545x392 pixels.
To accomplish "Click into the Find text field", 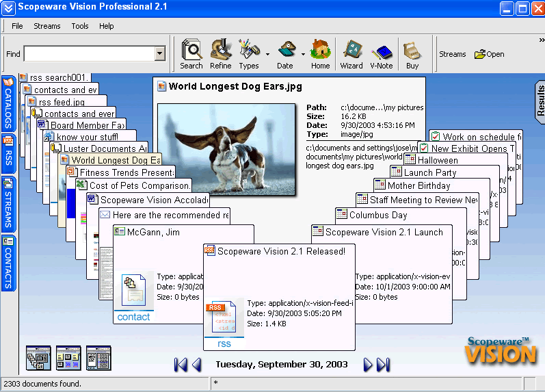I will tap(90, 54).
